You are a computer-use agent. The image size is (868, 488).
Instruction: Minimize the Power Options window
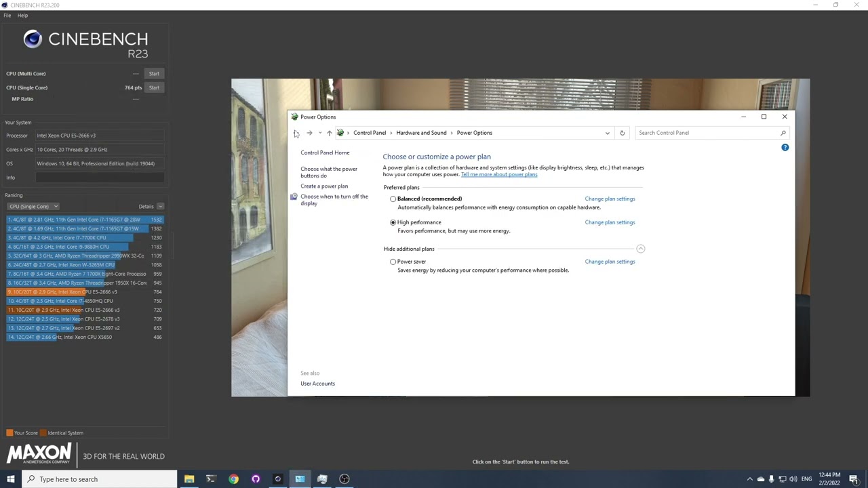click(743, 117)
